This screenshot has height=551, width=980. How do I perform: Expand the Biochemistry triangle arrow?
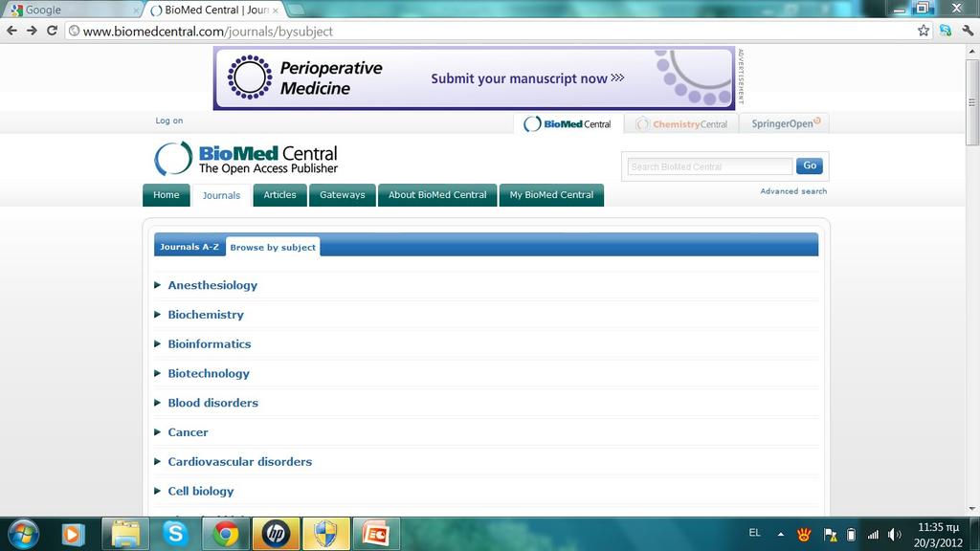click(158, 314)
